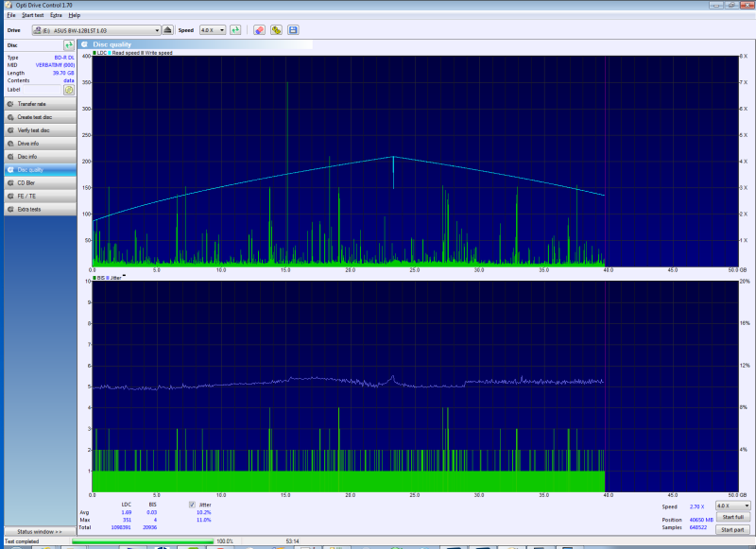Click the green LDC legend swatch
Viewport: 756px width, 549px height.
pyautogui.click(x=94, y=53)
